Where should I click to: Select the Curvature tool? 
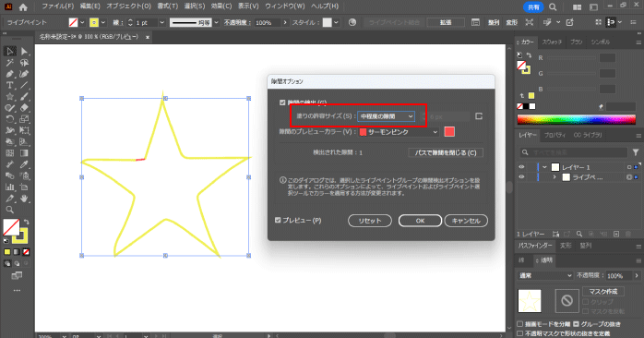(24, 74)
